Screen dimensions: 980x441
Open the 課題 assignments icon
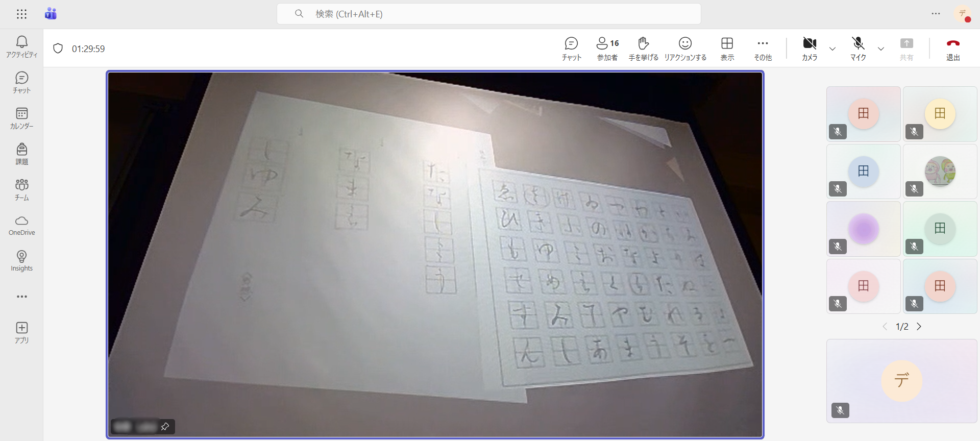click(21, 154)
